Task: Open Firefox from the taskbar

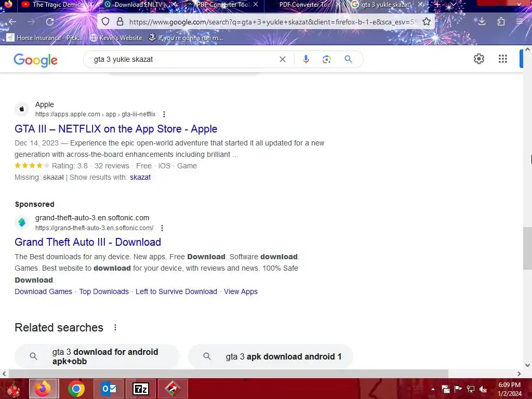Action: click(44, 389)
